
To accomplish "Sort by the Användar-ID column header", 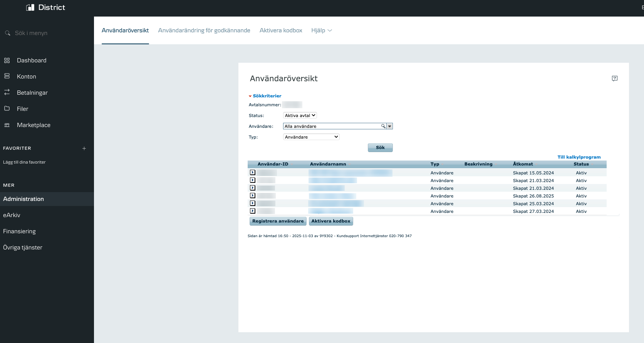I will point(273,164).
